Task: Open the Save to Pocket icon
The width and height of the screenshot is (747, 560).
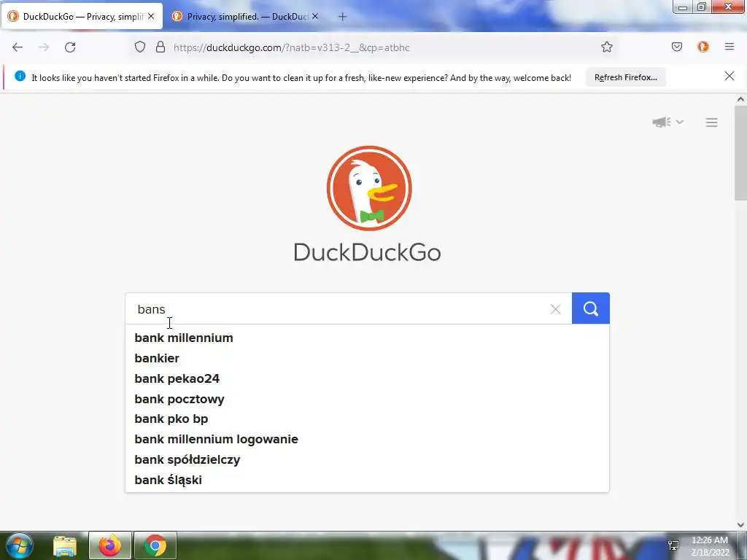Action: click(676, 47)
